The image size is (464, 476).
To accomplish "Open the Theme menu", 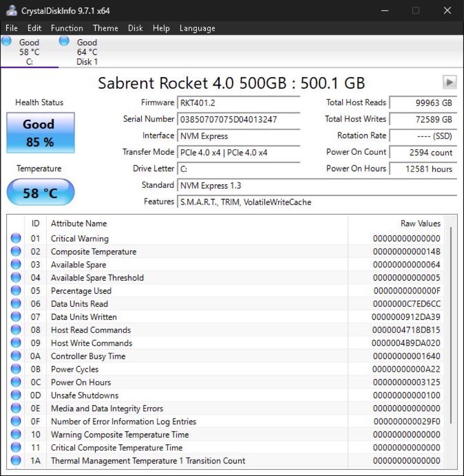I will point(105,28).
